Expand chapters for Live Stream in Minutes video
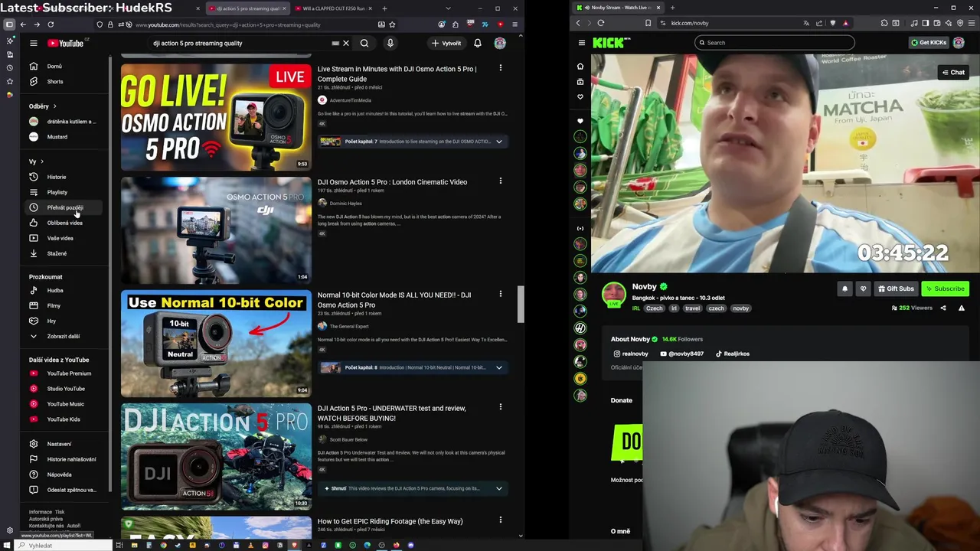Image resolution: width=980 pixels, height=551 pixels. (499, 142)
